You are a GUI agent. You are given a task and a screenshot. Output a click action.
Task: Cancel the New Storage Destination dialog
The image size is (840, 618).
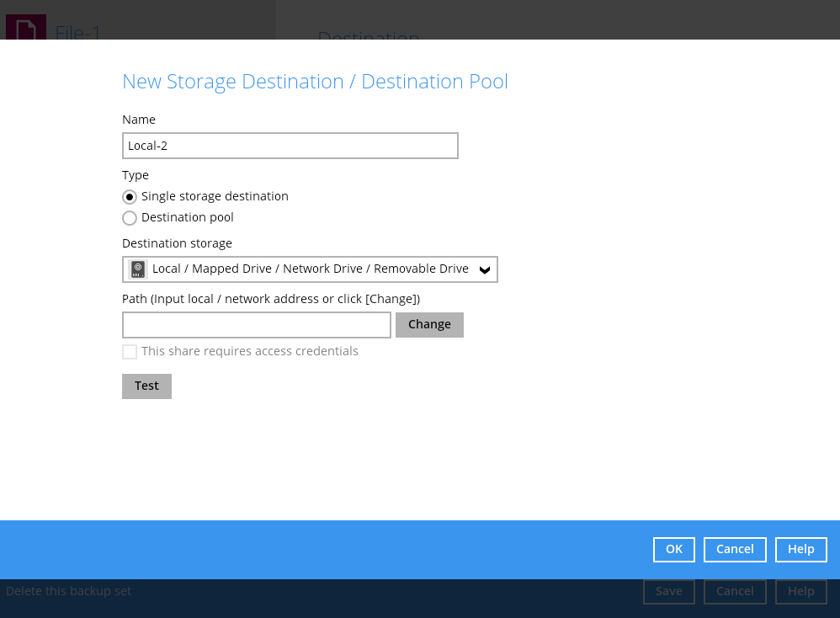[x=734, y=550]
